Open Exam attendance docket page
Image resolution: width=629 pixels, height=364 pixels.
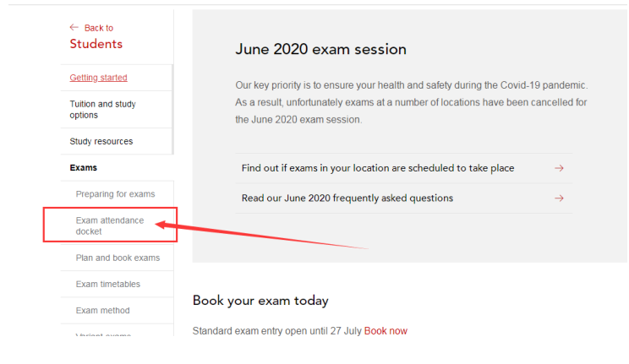(x=110, y=225)
